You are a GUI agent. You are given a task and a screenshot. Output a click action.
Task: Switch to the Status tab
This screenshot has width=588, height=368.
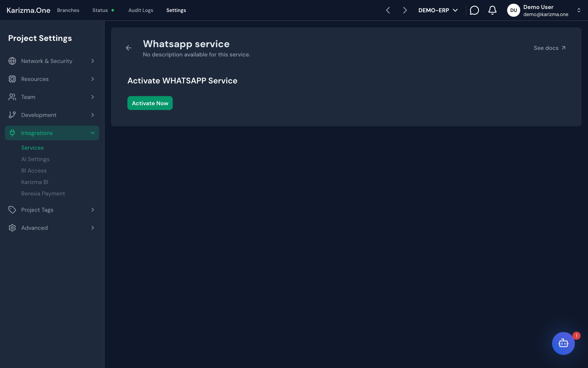click(x=100, y=10)
